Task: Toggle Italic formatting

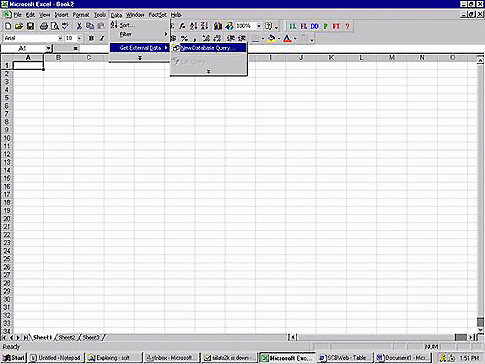Action: [102, 38]
